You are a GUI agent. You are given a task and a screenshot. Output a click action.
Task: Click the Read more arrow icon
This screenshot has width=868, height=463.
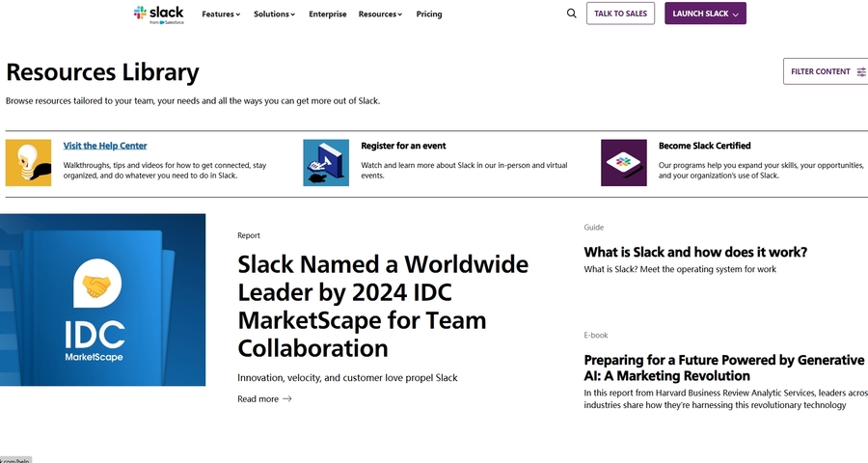286,398
